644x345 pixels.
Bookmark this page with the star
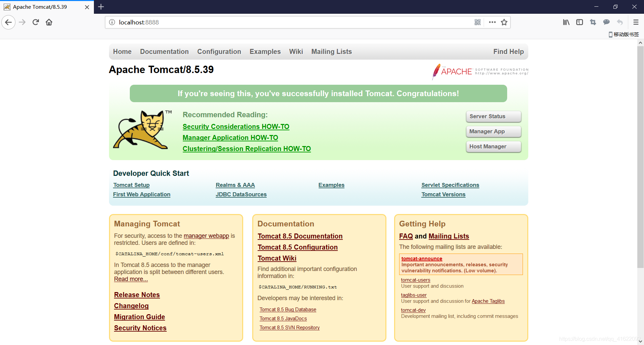click(504, 22)
